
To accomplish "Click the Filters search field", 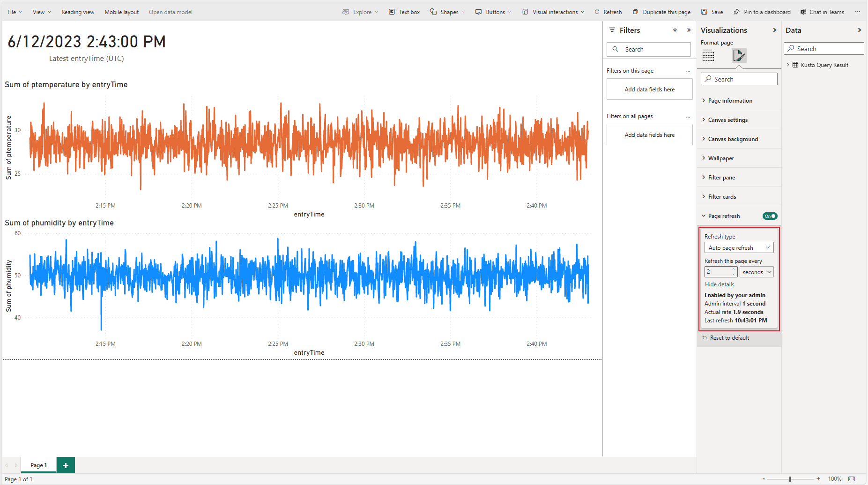I will tap(649, 50).
